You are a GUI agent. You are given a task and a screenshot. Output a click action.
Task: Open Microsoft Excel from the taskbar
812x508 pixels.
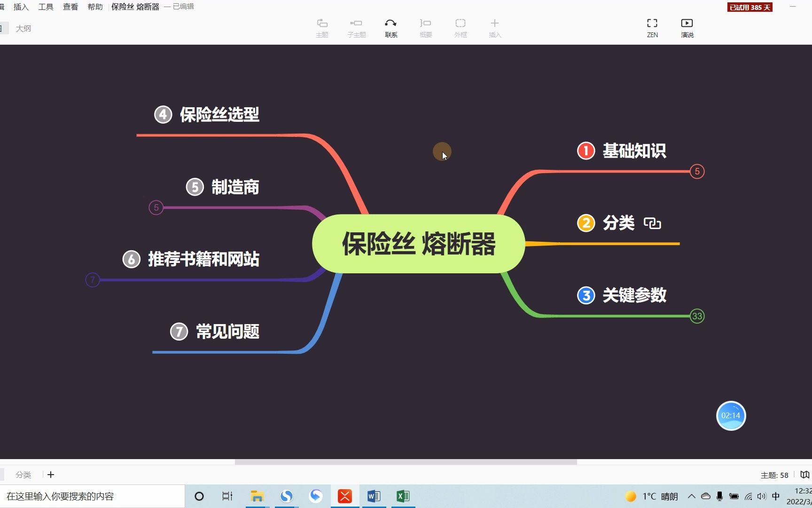coord(403,496)
